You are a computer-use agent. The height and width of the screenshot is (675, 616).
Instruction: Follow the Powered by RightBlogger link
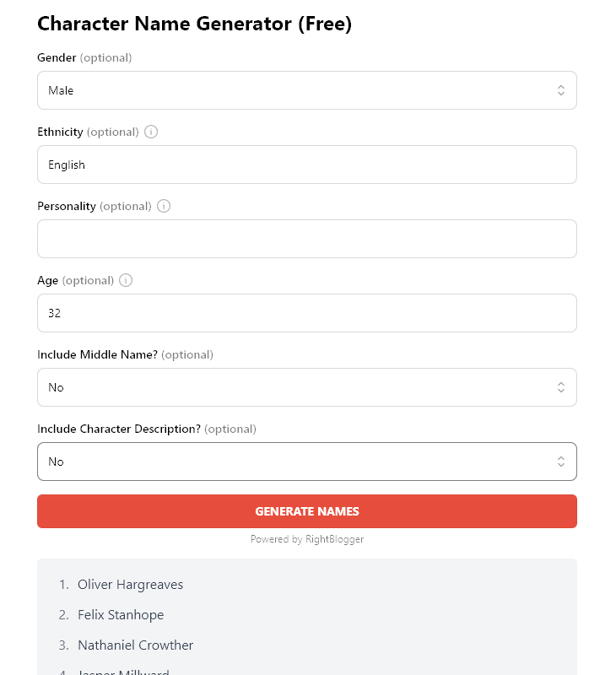(x=307, y=539)
